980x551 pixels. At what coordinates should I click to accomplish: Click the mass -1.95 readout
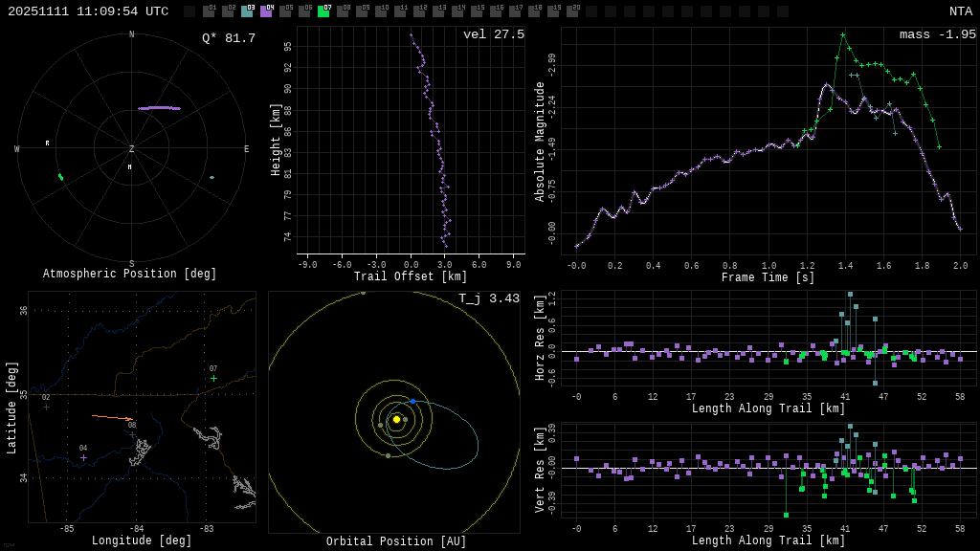click(x=937, y=34)
